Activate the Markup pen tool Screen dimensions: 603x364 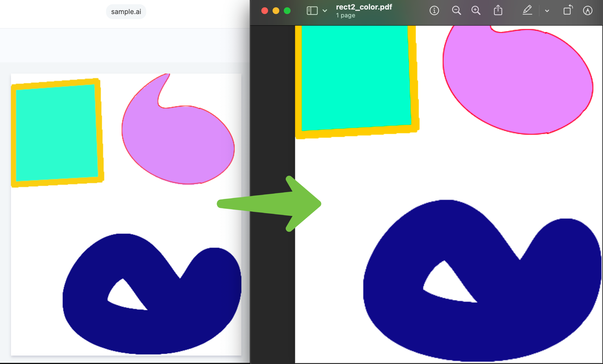click(527, 10)
